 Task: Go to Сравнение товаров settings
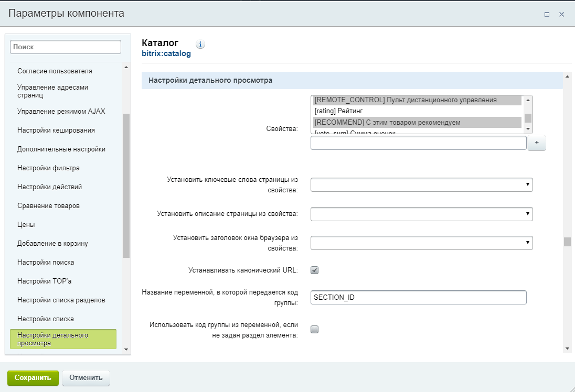(49, 206)
